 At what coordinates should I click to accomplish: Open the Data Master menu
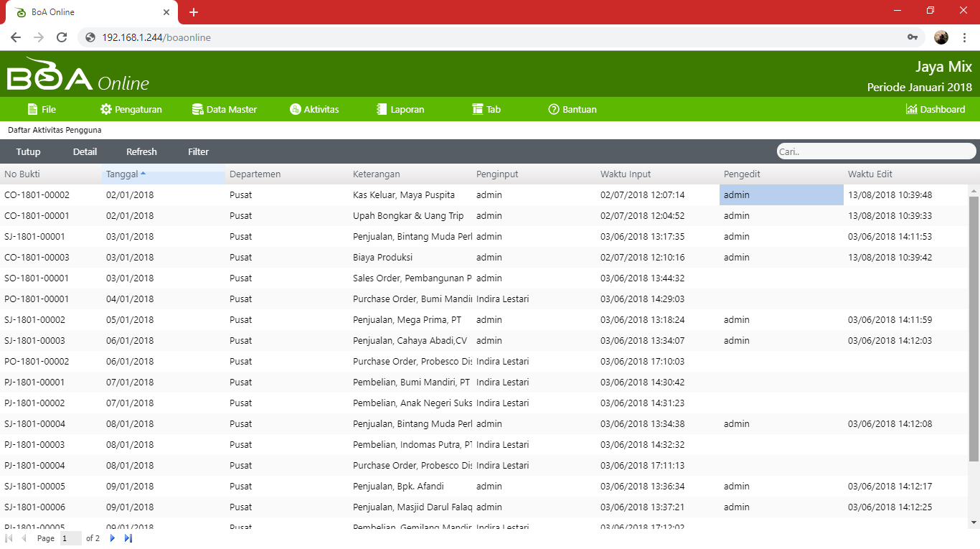(225, 109)
